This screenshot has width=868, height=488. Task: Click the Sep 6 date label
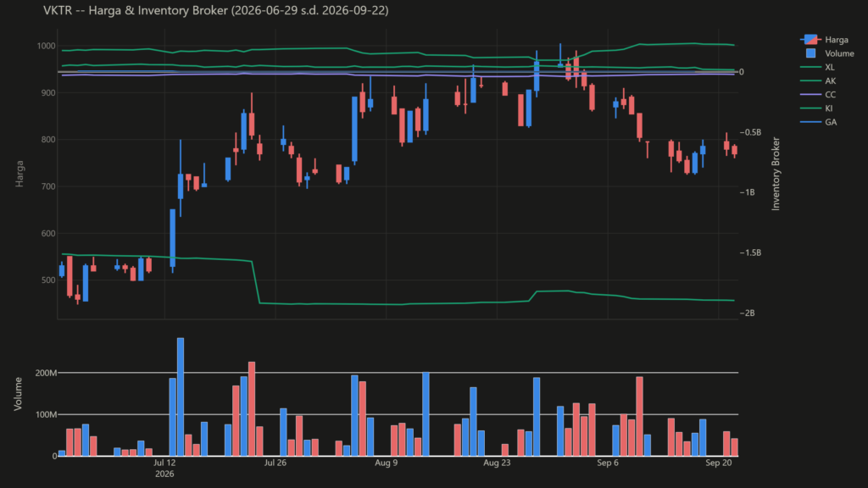607,463
